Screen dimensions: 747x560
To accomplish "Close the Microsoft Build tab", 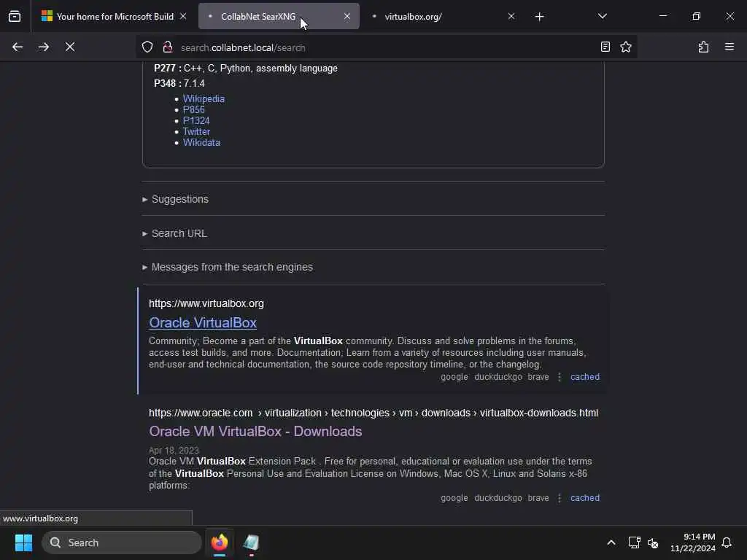I will point(183,17).
